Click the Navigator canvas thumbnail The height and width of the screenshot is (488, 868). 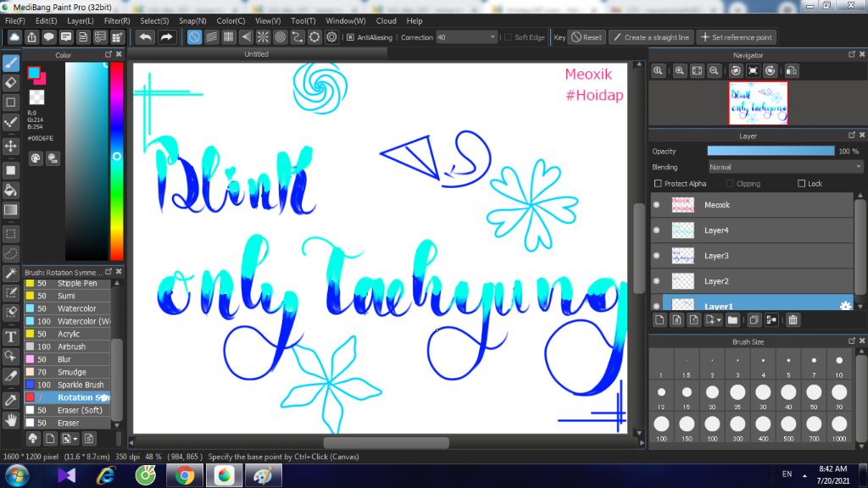pyautogui.click(x=758, y=103)
